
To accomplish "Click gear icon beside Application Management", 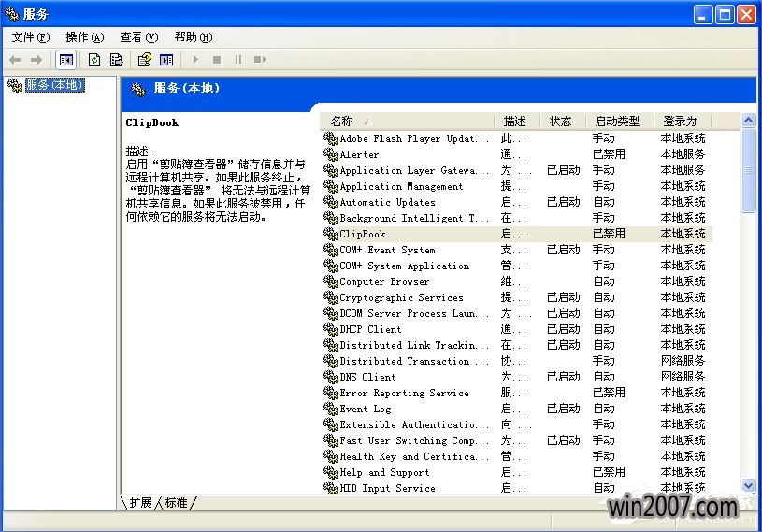I will click(x=330, y=186).
